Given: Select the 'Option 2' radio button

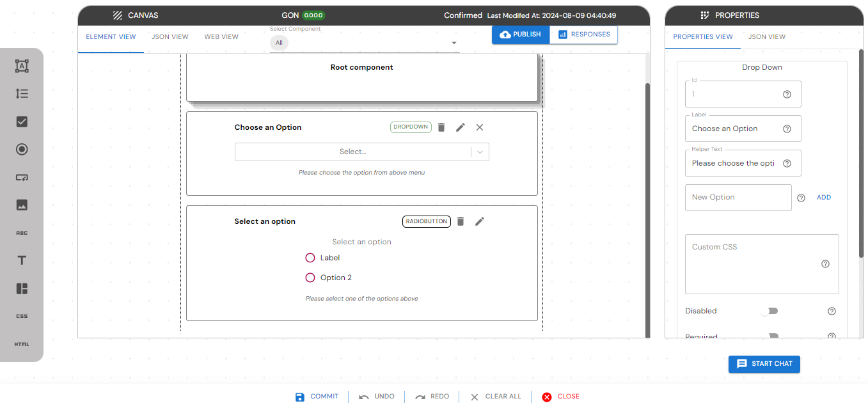Looking at the screenshot, I should (x=310, y=278).
